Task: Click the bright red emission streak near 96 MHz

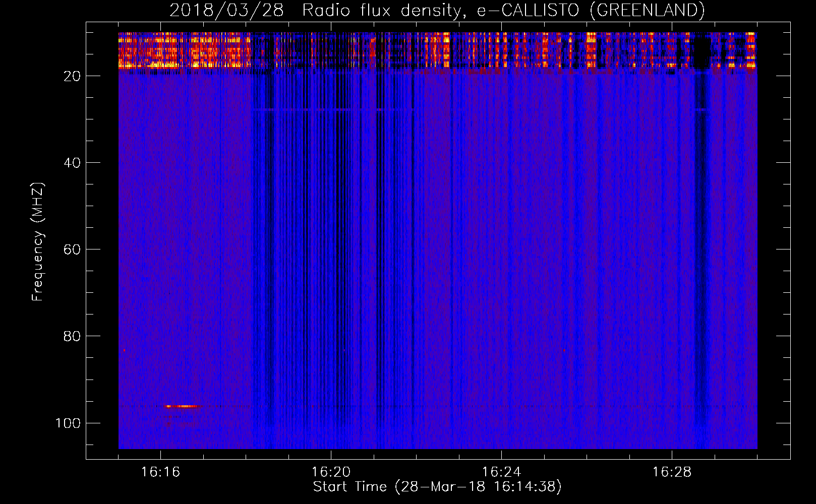Action: [x=182, y=406]
